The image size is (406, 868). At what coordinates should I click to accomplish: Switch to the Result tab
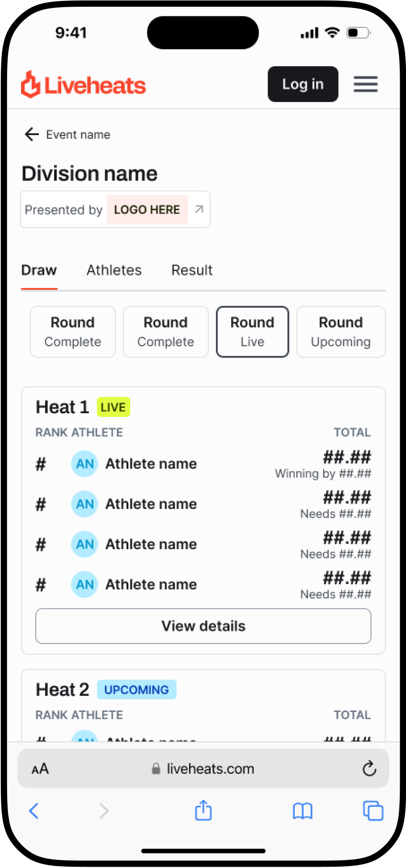point(192,270)
